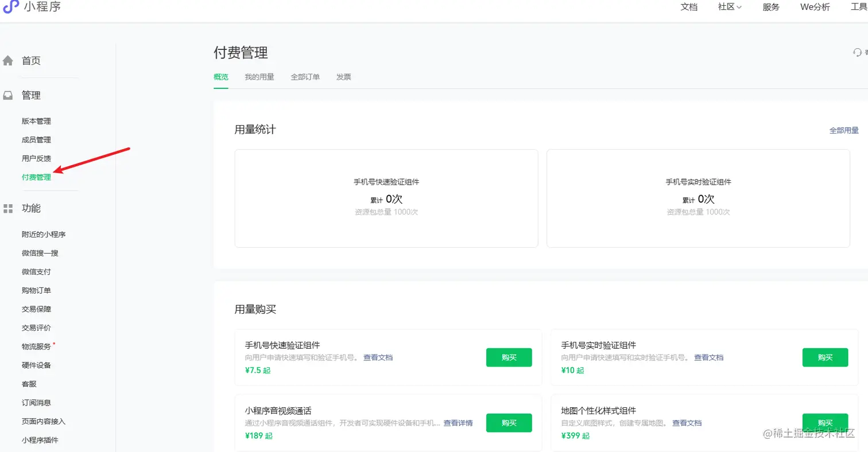This screenshot has width=868, height=452.
Task: Switch to the 发票 tab
Action: click(344, 77)
